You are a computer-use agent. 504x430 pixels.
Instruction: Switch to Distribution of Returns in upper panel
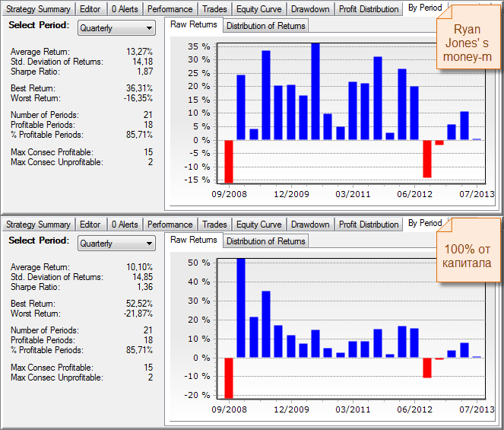[x=265, y=26]
